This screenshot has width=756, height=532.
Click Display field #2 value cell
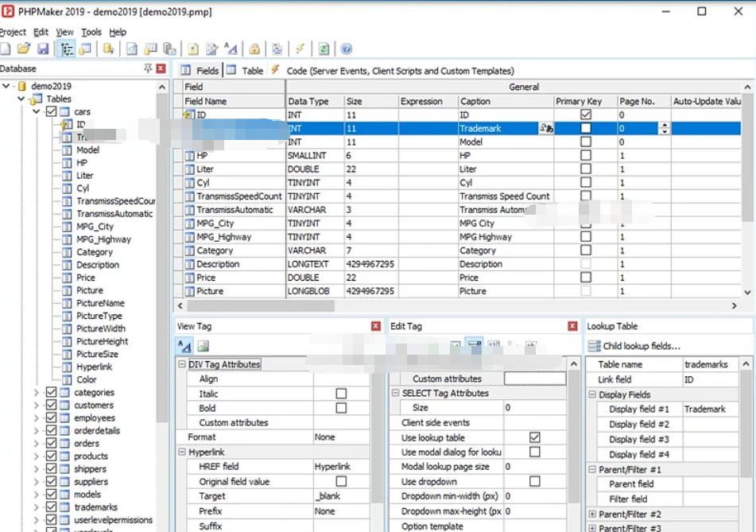coord(710,425)
